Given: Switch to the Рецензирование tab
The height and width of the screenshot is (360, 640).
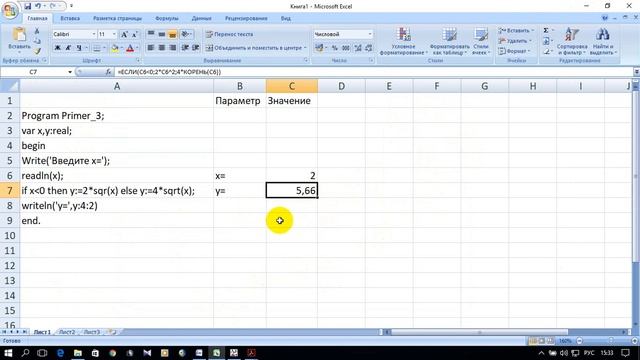Looking at the screenshot, I should click(x=246, y=18).
